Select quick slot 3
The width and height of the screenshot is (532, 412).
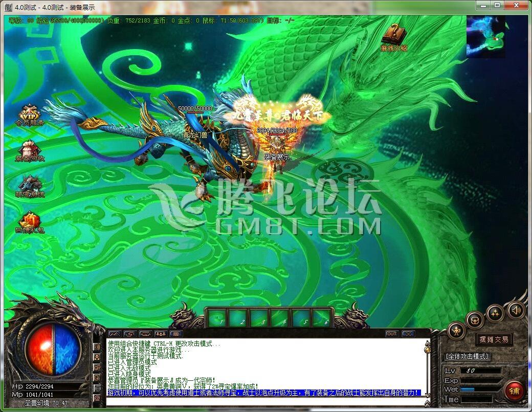tap(259, 318)
